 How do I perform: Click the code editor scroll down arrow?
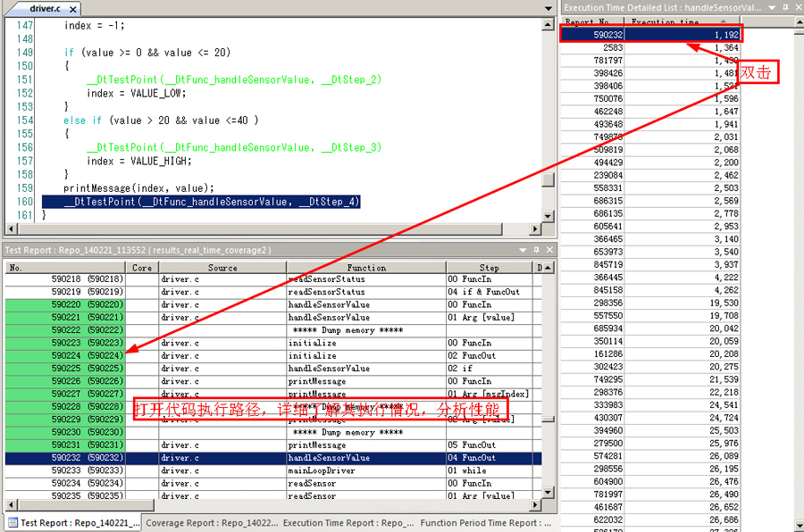pyautogui.click(x=549, y=216)
